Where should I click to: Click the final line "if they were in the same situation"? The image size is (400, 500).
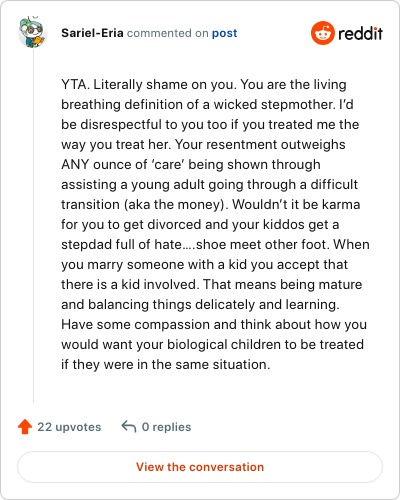click(x=165, y=364)
